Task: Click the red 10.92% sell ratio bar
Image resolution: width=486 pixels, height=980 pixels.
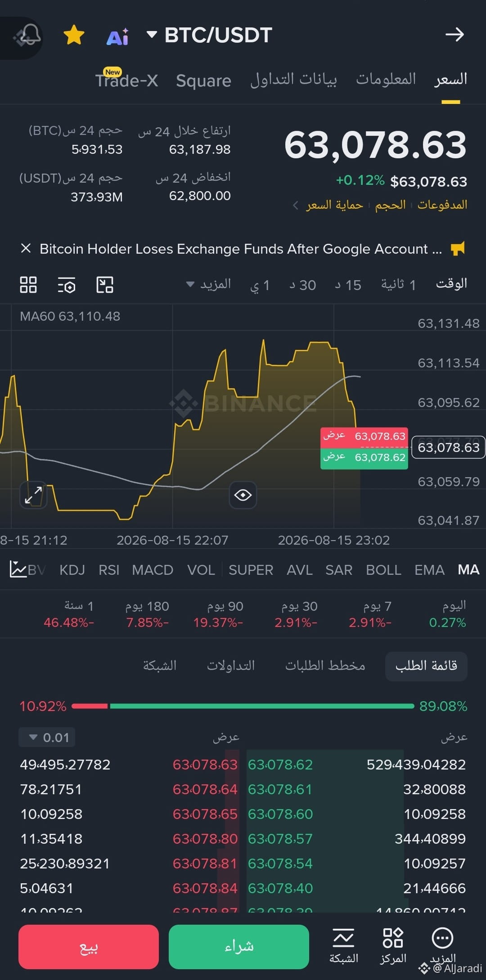Action: click(90, 706)
